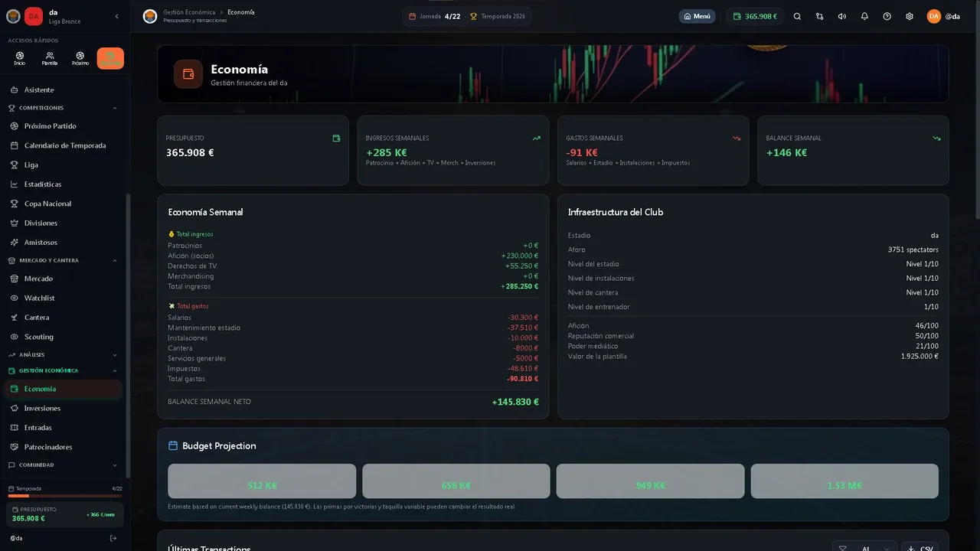Click the 365.908 € balance pill in the top bar
Viewport: 980px width, 551px height.
pos(755,16)
